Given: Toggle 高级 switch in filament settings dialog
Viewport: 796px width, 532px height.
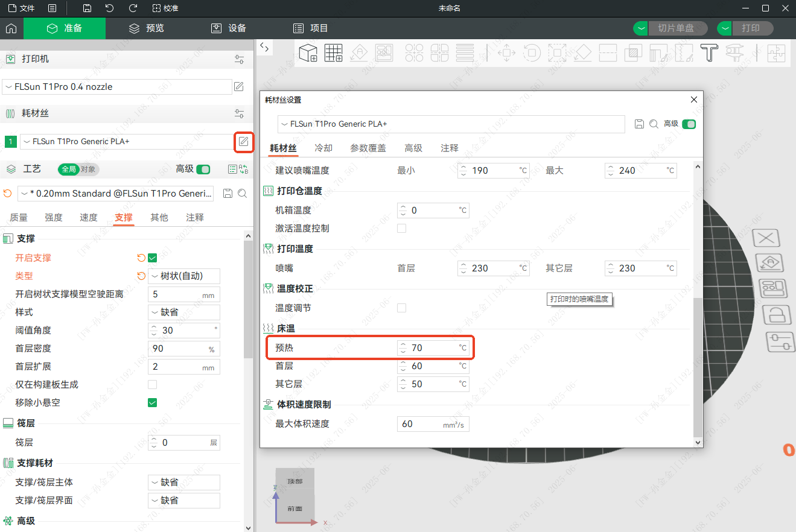Looking at the screenshot, I should (x=689, y=124).
